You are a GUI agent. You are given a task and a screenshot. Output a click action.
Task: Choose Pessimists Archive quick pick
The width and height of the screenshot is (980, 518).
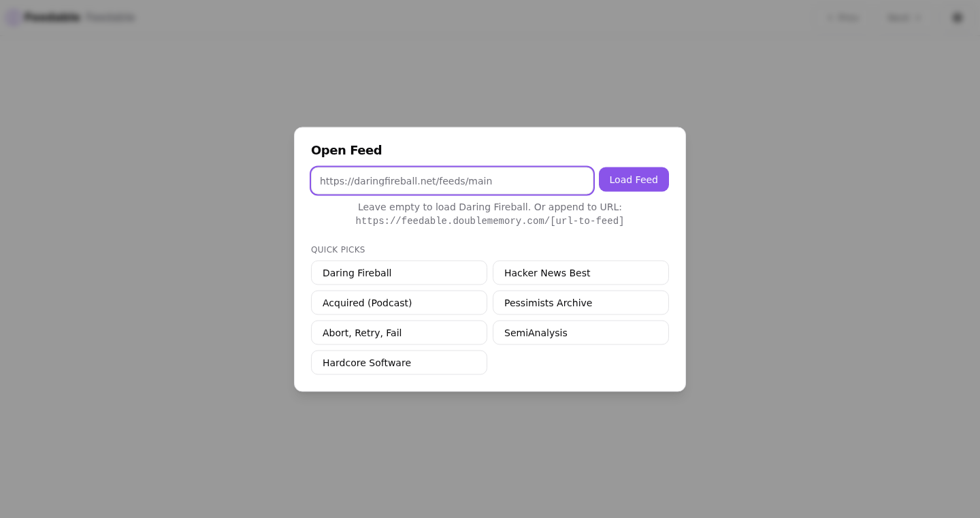point(581,303)
